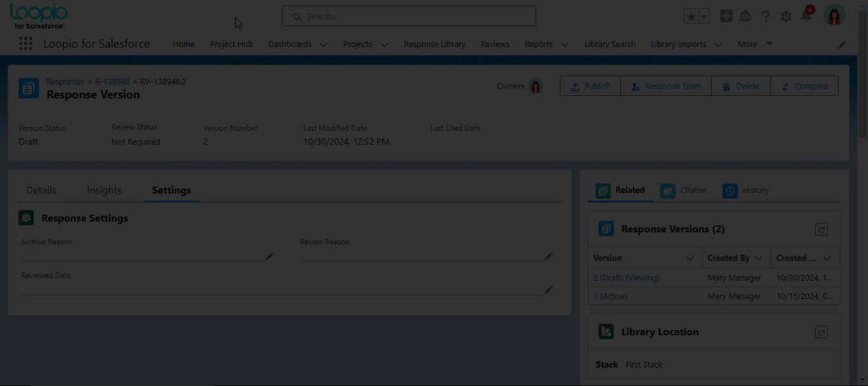Open the Guidance Center icon beside Help
This screenshot has width=868, height=386.
(746, 17)
